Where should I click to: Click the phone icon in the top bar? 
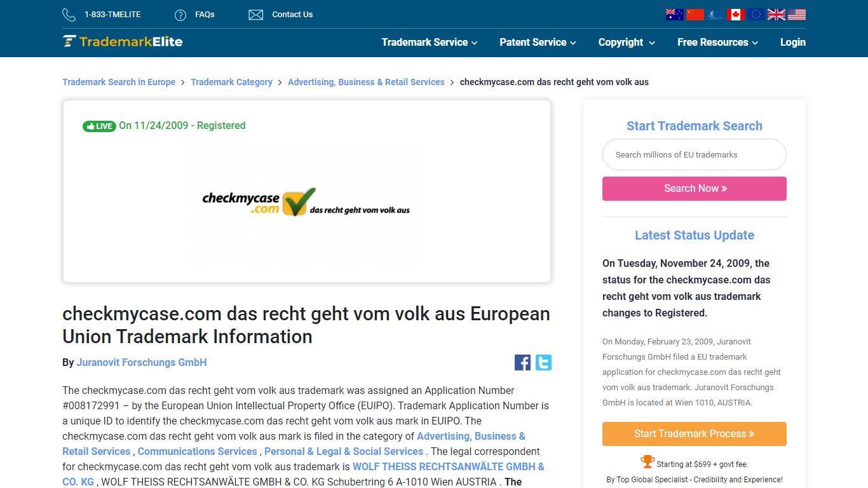click(69, 15)
